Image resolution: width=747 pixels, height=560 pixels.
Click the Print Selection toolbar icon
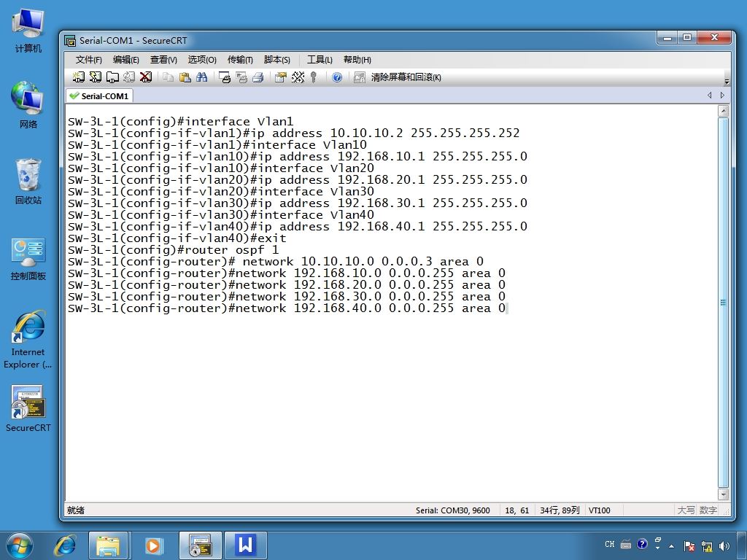(241, 77)
